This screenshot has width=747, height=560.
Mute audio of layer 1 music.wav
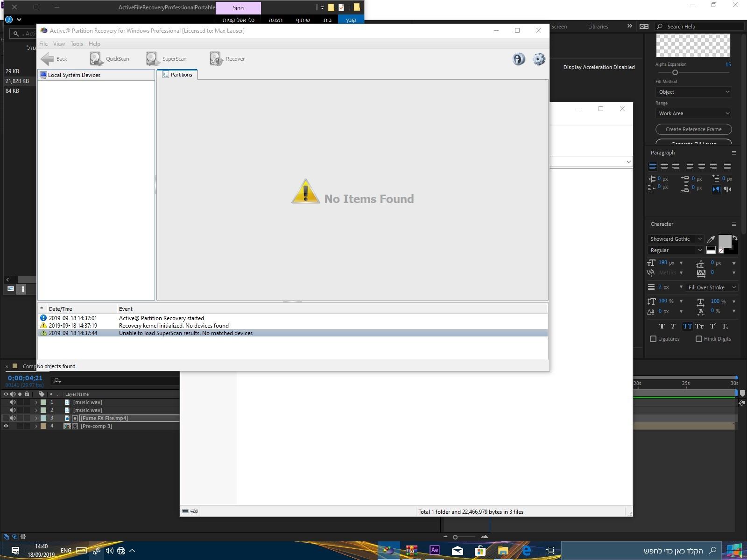[13, 402]
